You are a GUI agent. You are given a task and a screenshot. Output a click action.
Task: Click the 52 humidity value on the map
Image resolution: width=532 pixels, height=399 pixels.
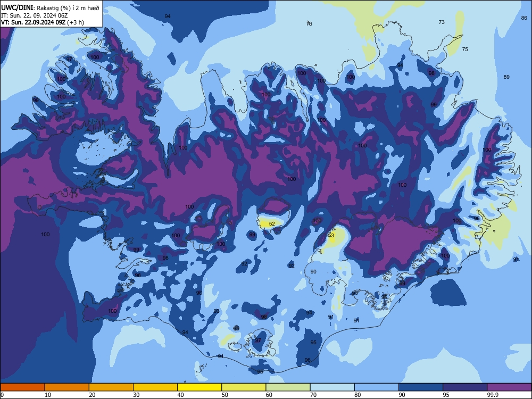(x=272, y=223)
